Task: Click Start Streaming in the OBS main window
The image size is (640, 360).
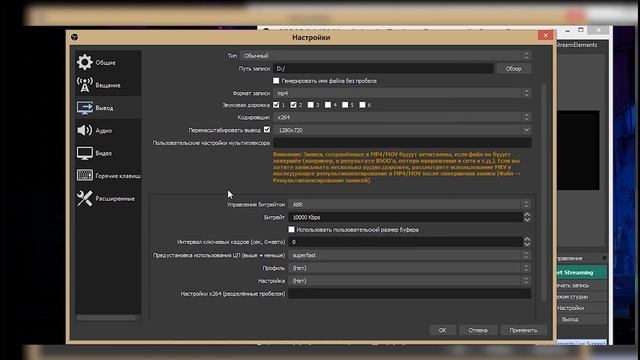Action: [x=580, y=272]
